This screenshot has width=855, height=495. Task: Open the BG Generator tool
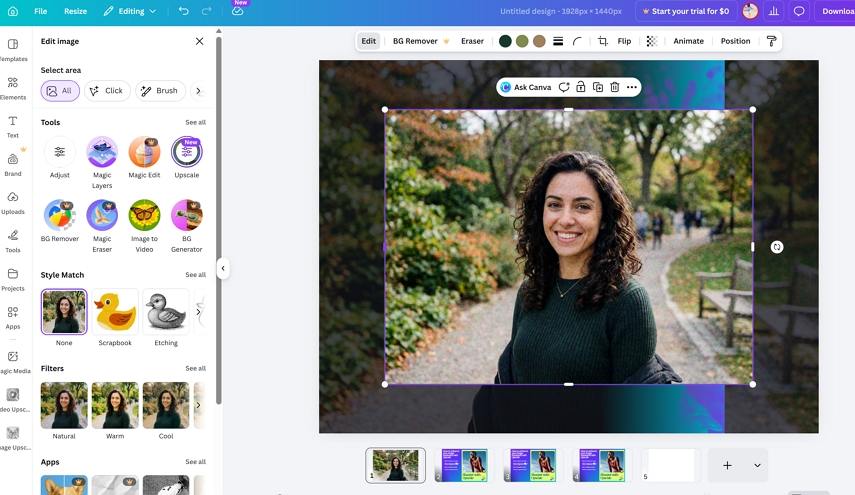[x=186, y=226]
